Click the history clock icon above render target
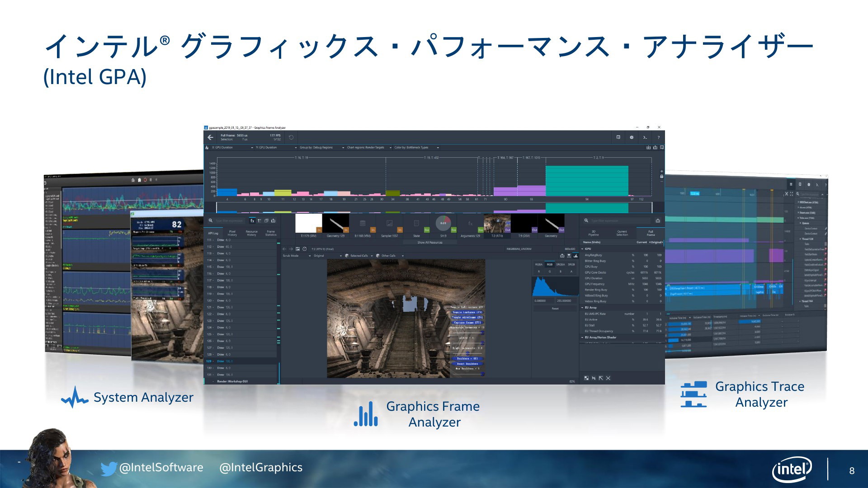This screenshot has height=488, width=868. tap(304, 249)
